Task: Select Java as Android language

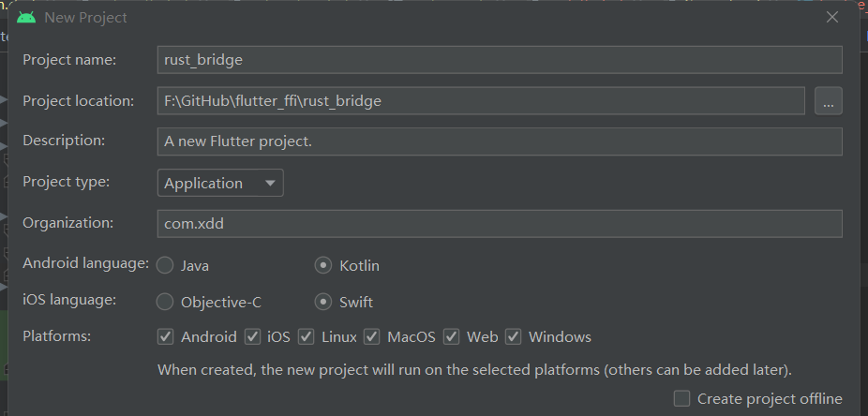Action: click(165, 265)
